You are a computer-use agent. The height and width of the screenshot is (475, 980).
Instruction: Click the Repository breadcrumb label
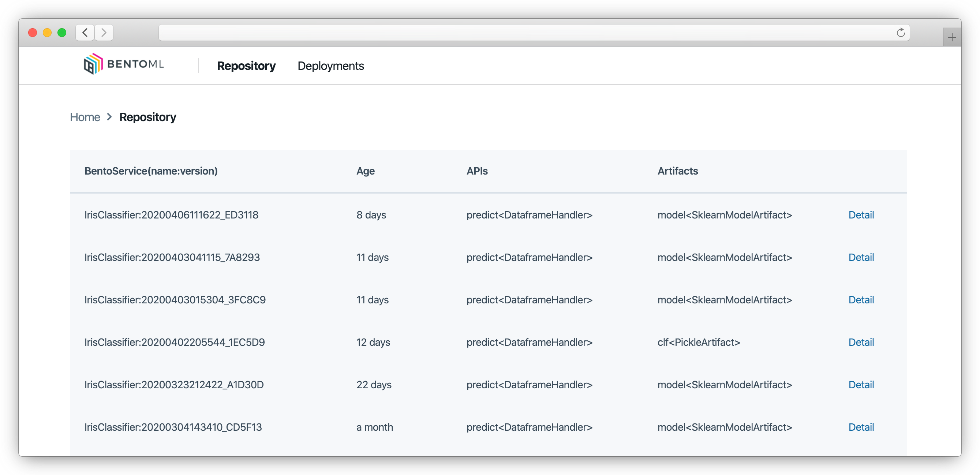[147, 117]
